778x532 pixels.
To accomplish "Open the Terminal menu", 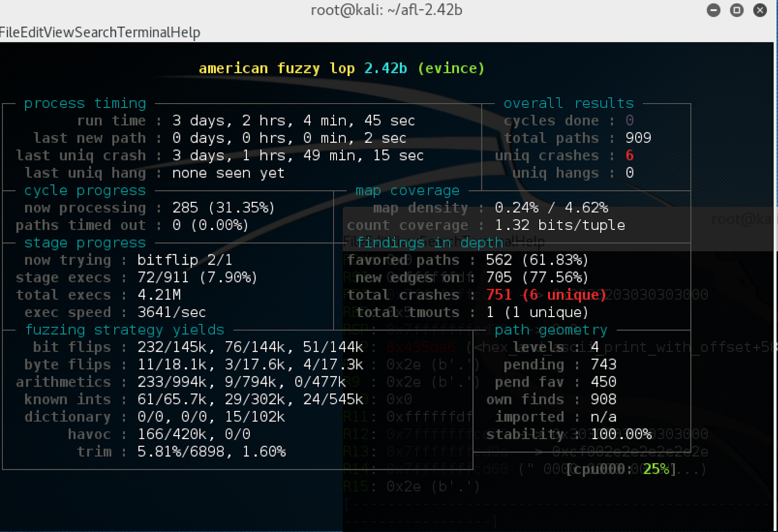I will coord(144,32).
